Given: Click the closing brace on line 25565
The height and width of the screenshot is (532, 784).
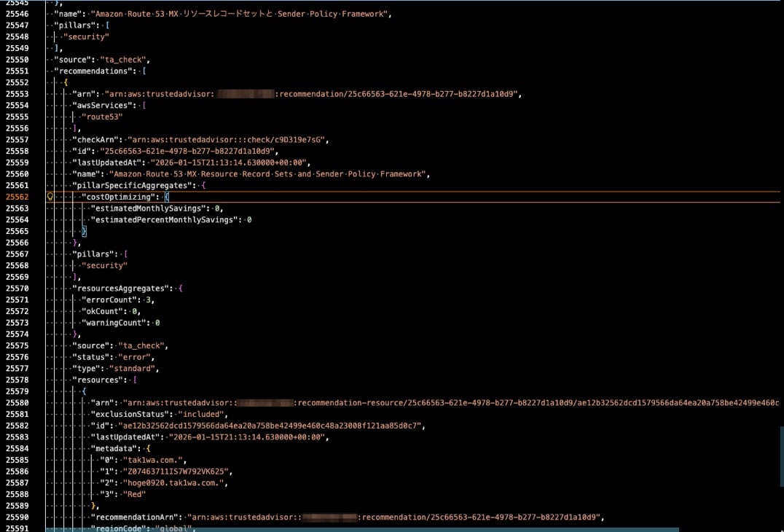Looking at the screenshot, I should [x=84, y=231].
